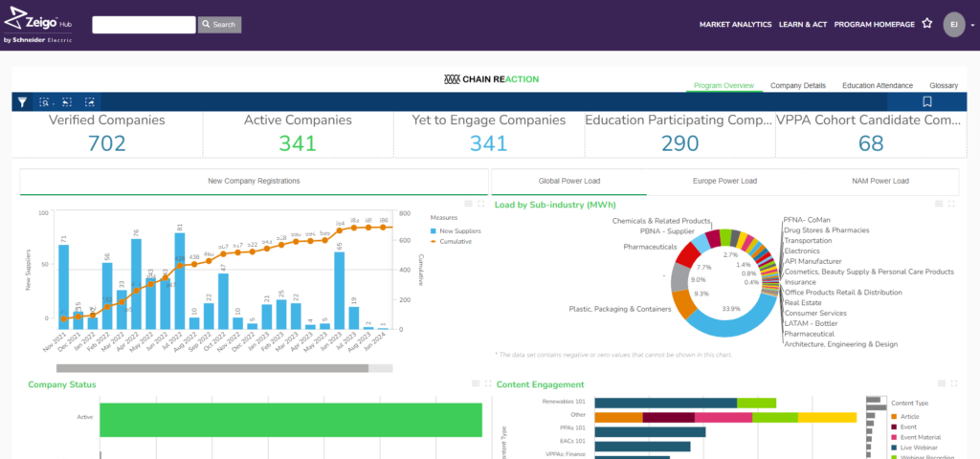
Task: Click Live Webinar legend swatch
Action: point(895,448)
